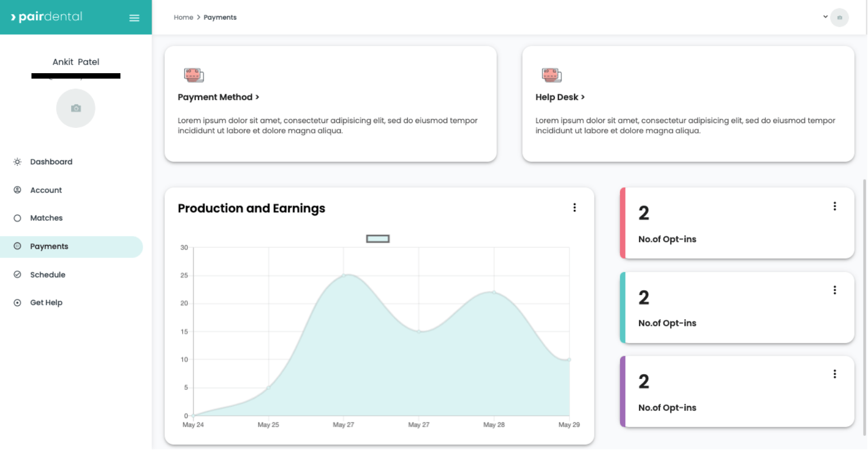
Task: Click the profile photo camera placeholder
Action: pos(76,108)
